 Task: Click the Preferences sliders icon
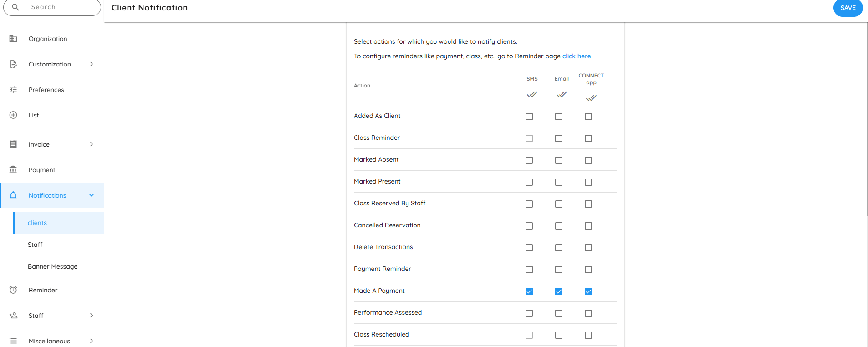coord(13,90)
